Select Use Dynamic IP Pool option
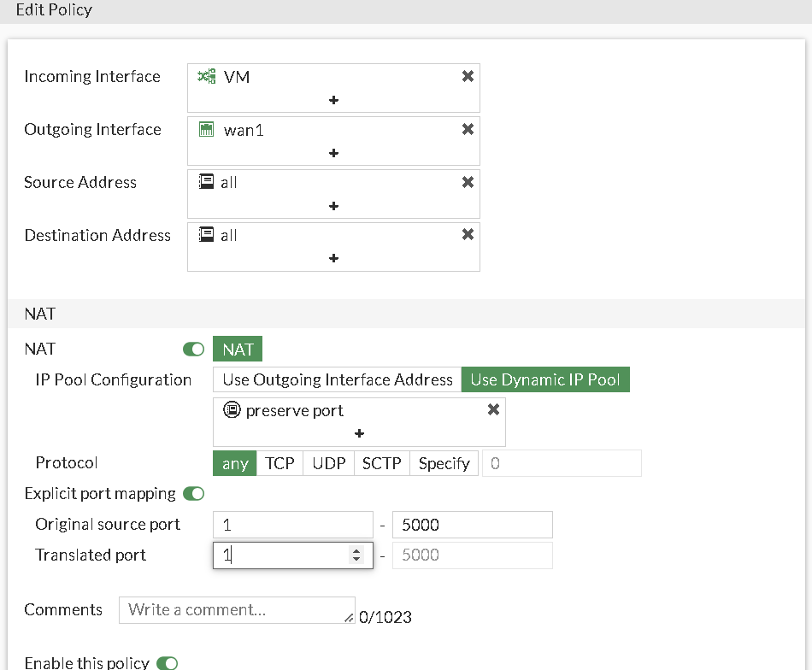 coord(545,379)
